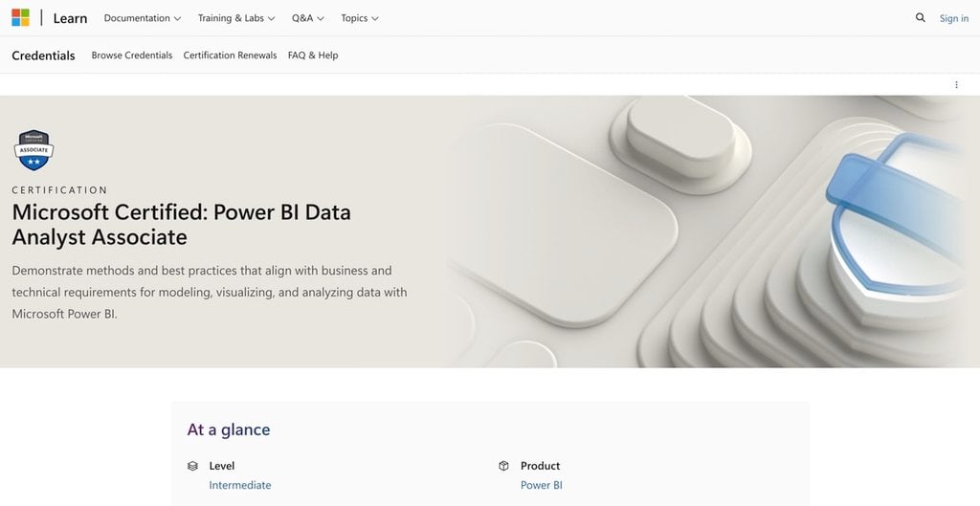This screenshot has height=506, width=980.
Task: Go to the Learn home link
Action: [70, 18]
